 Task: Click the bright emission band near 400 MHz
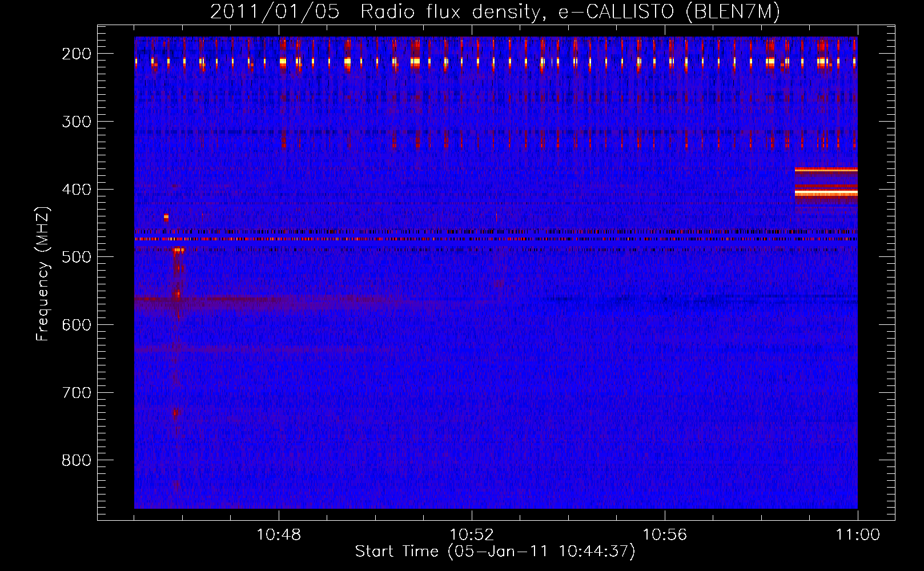[826, 194]
